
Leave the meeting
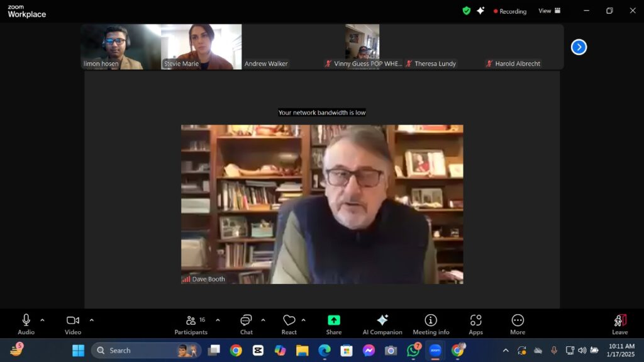[x=619, y=324]
